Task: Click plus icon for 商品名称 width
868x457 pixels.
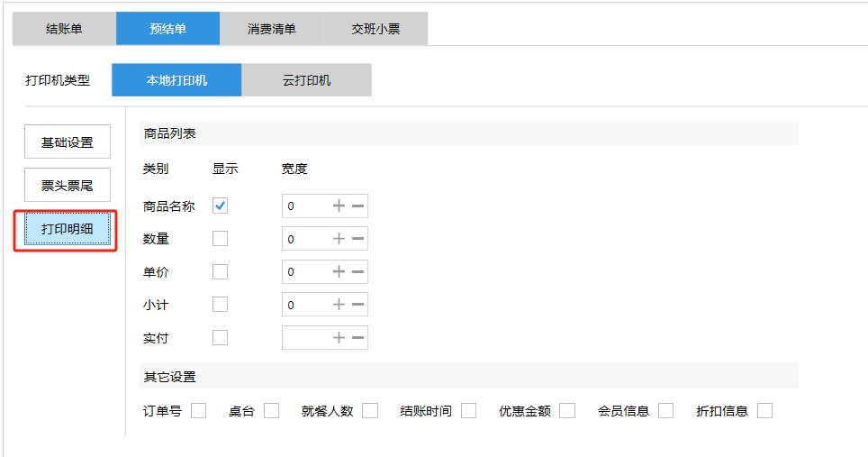Action: [339, 206]
